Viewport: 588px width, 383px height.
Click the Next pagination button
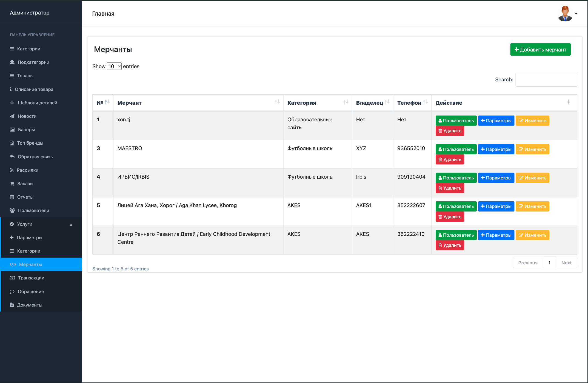pos(566,263)
